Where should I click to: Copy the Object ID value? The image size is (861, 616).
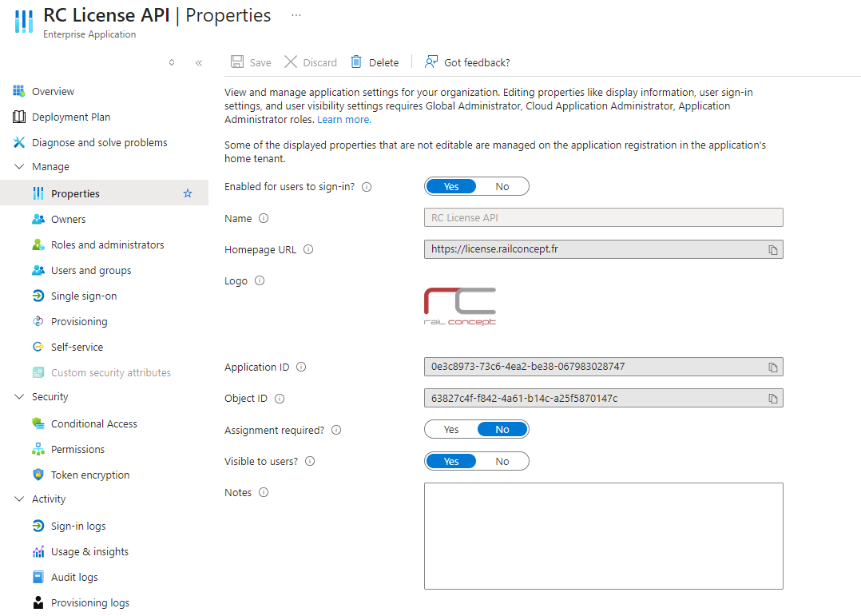tap(772, 399)
